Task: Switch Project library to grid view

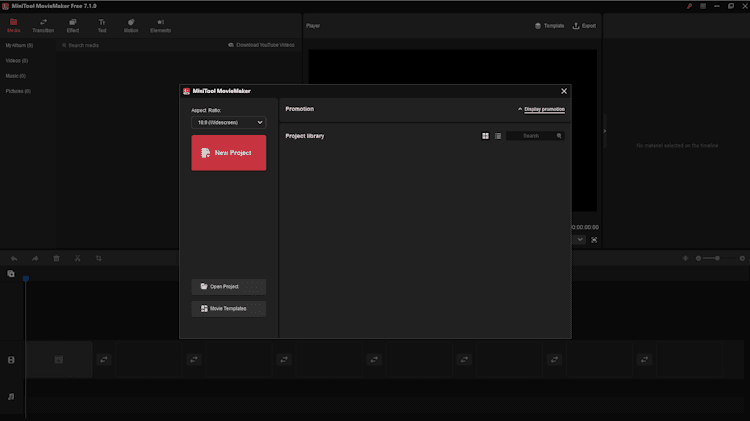Action: click(485, 135)
